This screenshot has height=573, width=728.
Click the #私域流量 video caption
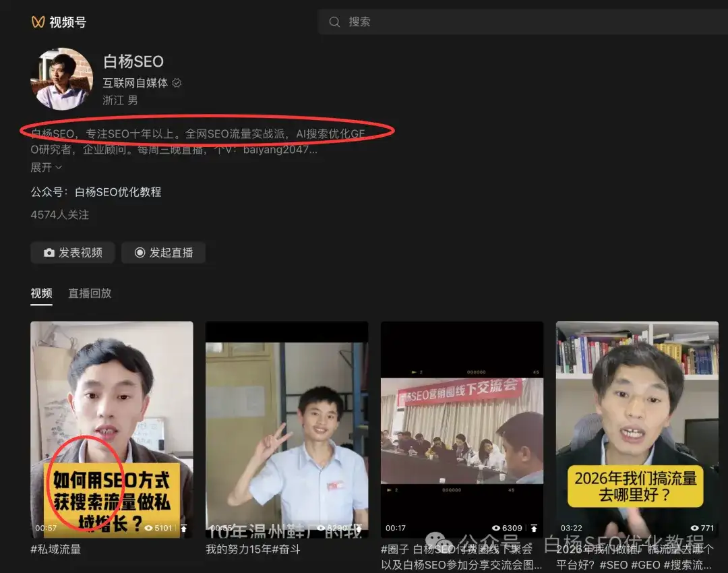coord(56,549)
